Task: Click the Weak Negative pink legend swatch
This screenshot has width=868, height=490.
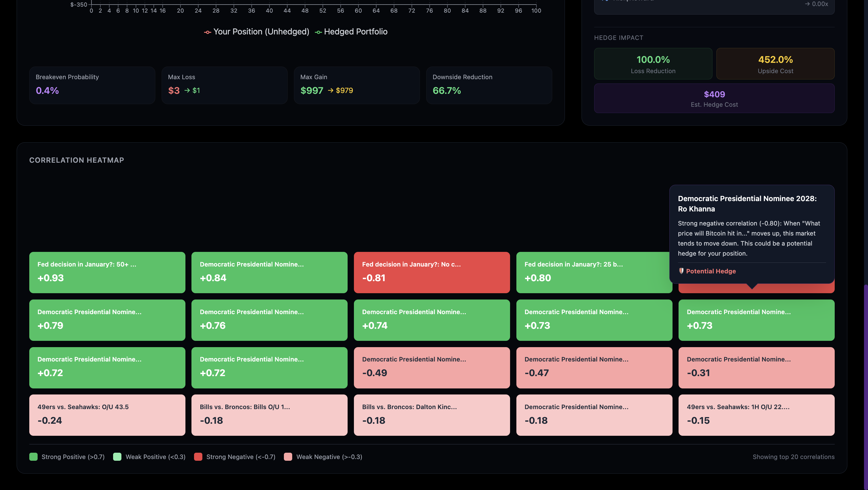Action: click(x=288, y=457)
